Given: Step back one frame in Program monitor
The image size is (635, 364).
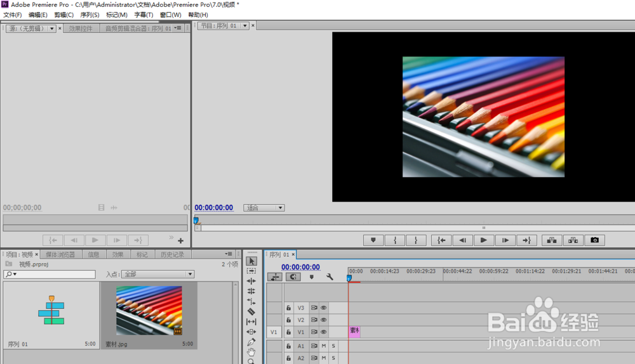Looking at the screenshot, I should [x=462, y=240].
